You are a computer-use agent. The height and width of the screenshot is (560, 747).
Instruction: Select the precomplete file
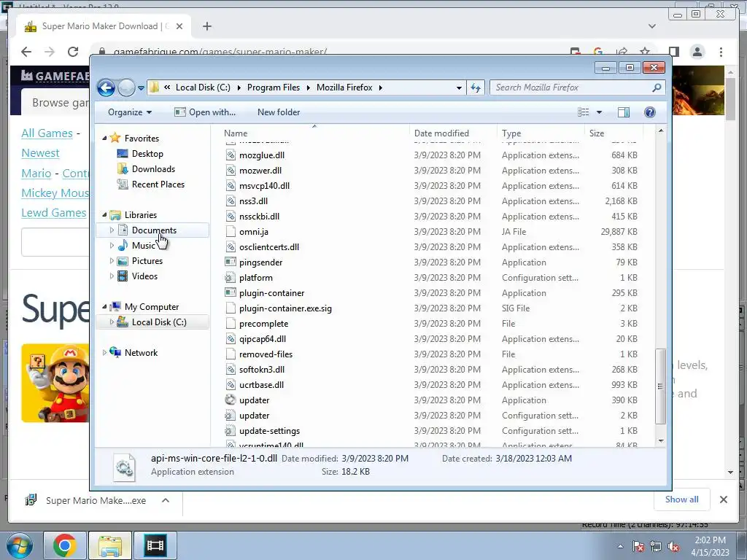263,324
